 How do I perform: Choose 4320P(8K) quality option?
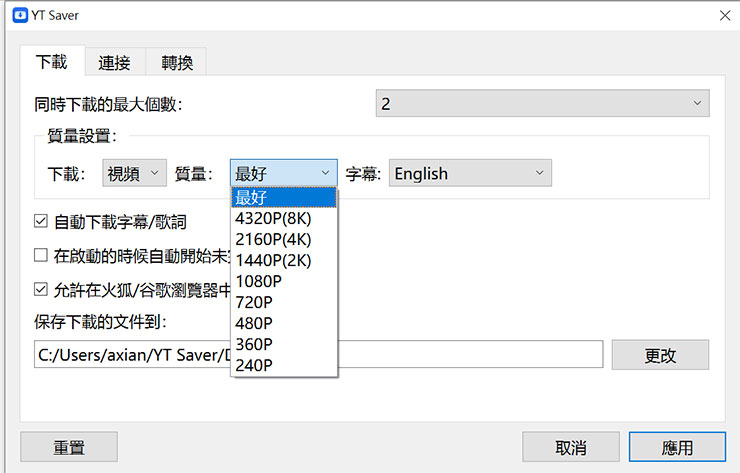(284, 219)
